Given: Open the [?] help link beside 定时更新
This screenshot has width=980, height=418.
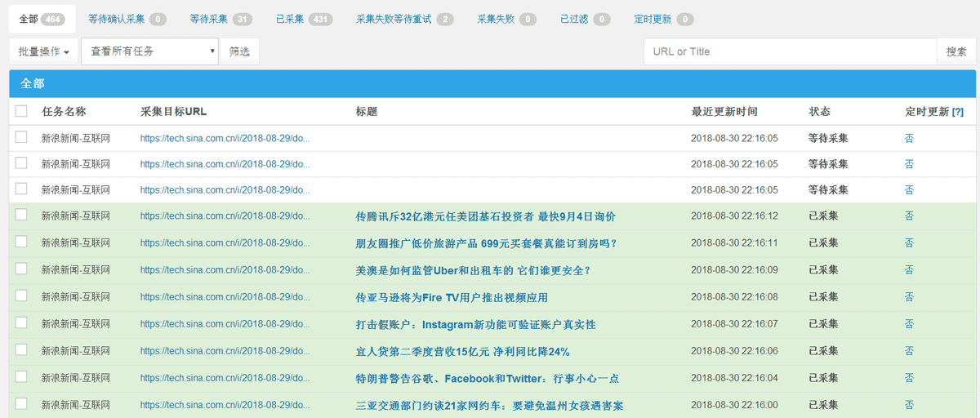Looking at the screenshot, I should [x=958, y=112].
